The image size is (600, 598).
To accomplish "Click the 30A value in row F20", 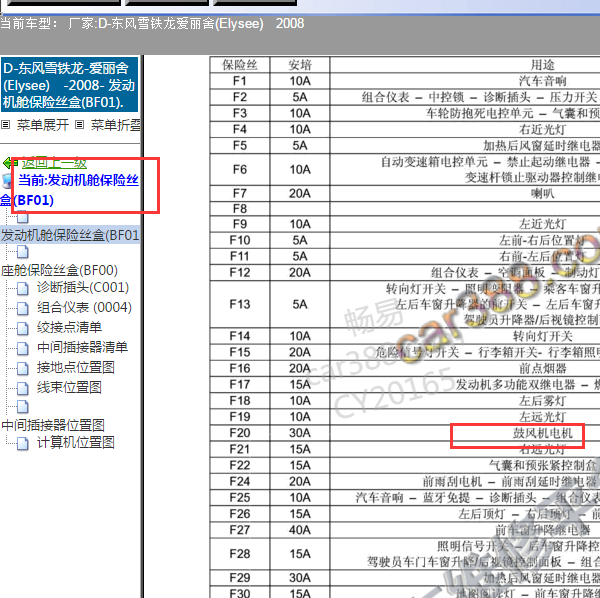I will click(300, 433).
